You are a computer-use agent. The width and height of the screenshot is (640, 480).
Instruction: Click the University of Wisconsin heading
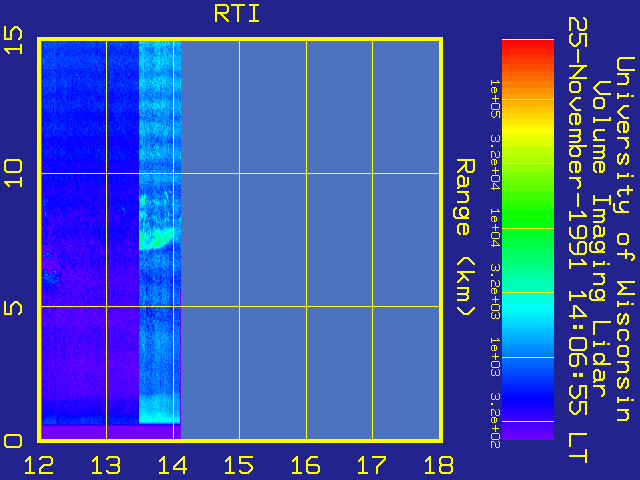(624, 239)
